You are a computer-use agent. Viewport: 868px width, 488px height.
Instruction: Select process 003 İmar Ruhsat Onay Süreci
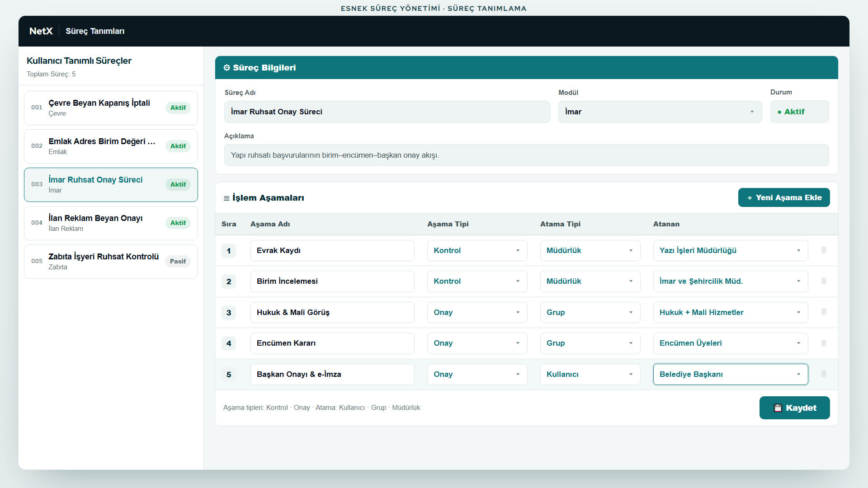[x=111, y=185]
